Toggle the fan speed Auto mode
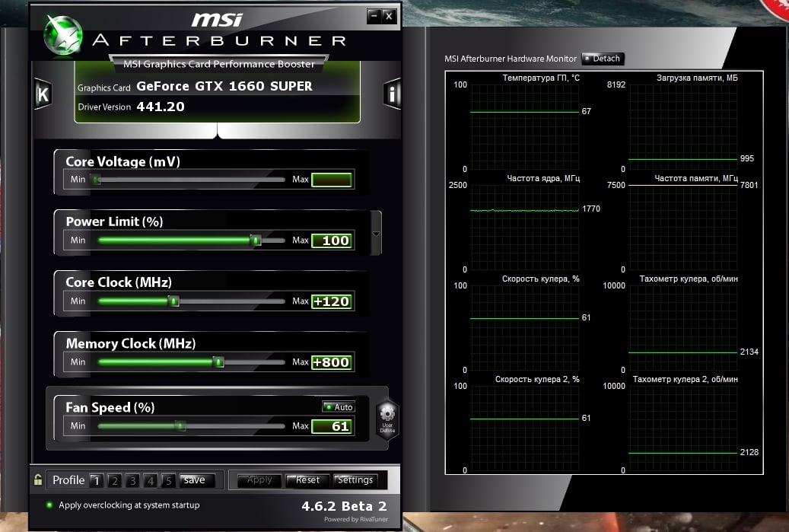The image size is (789, 532). [339, 407]
